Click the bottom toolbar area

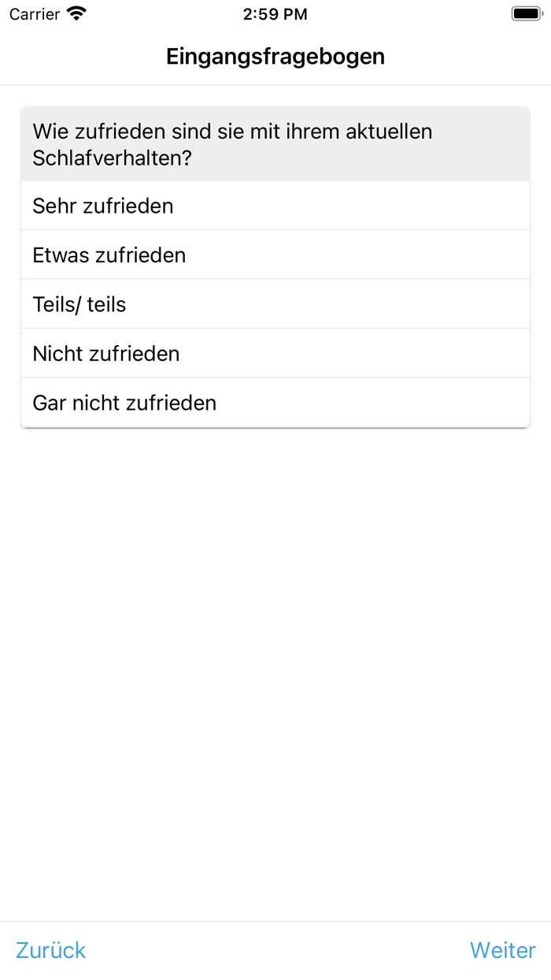[275, 950]
